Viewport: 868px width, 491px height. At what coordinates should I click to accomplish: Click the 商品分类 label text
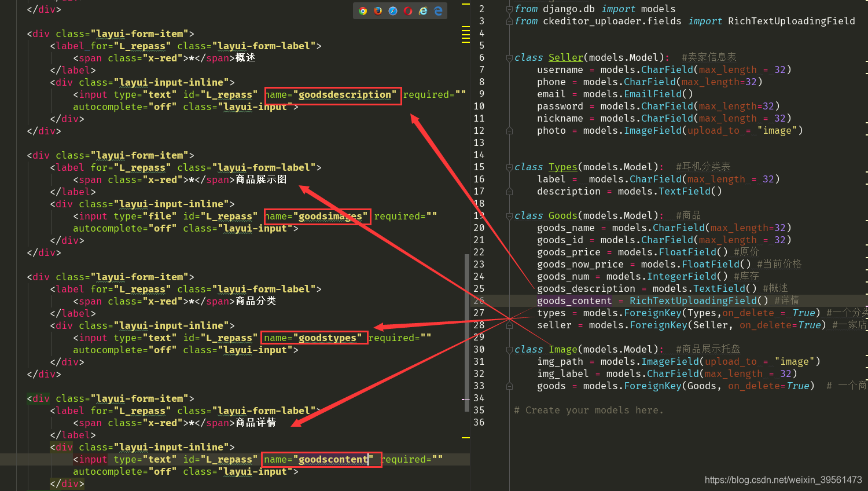tap(256, 301)
